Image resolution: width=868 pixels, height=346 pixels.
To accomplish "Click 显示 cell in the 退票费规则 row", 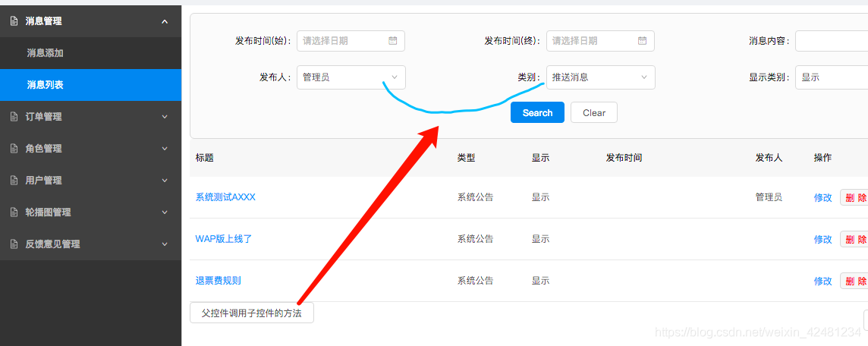I will (x=540, y=281).
